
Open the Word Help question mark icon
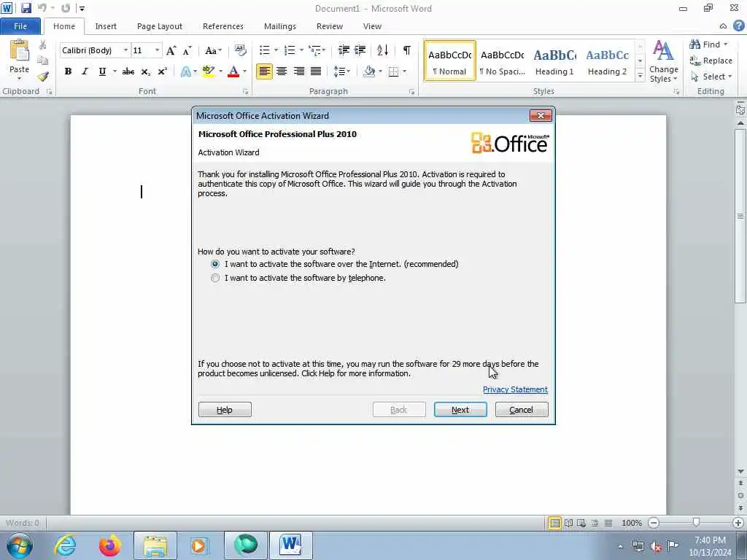coord(739,26)
